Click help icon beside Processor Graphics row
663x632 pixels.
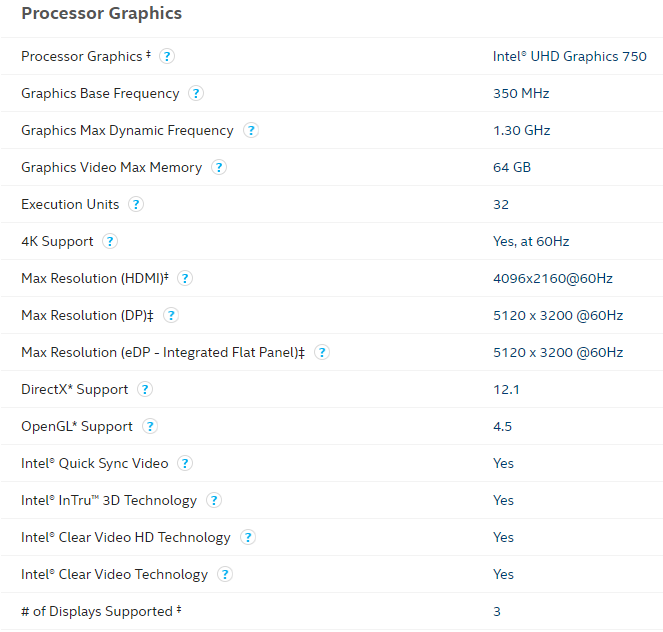click(167, 56)
